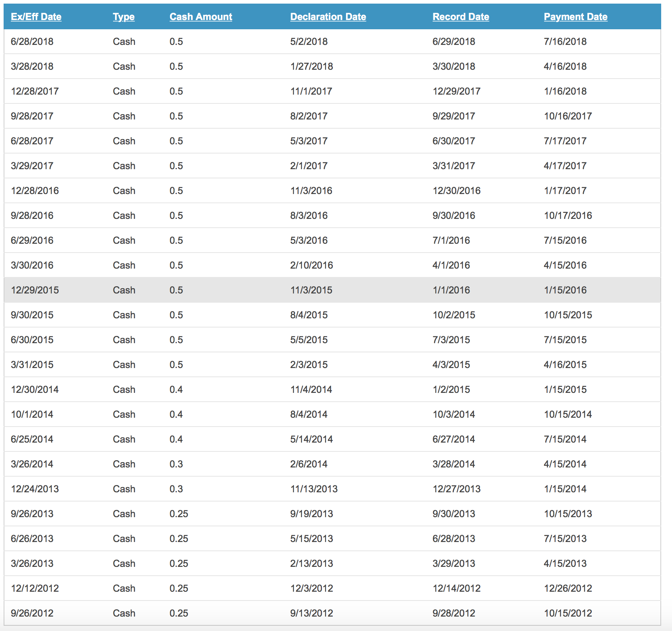Click declaration date 1/27/2018
The image size is (672, 631).
click(x=312, y=67)
